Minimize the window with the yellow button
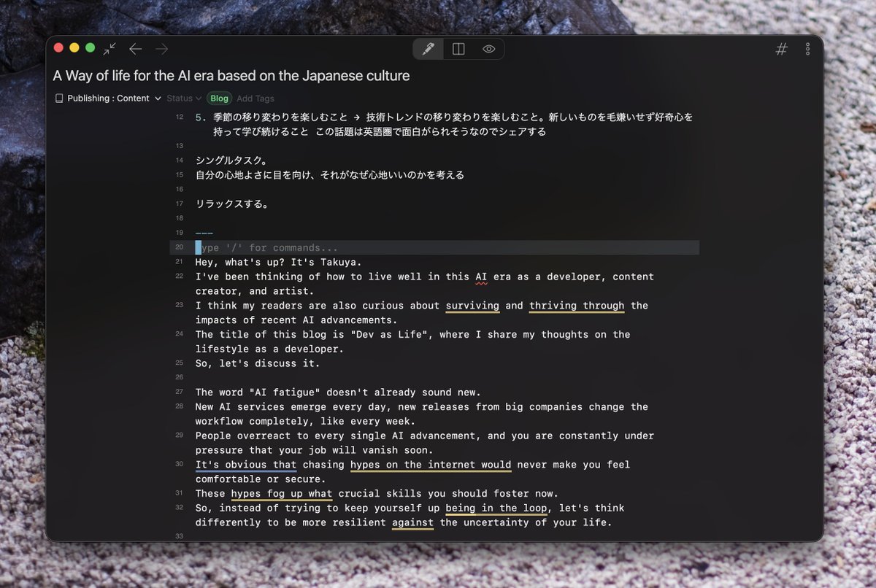 (x=74, y=48)
